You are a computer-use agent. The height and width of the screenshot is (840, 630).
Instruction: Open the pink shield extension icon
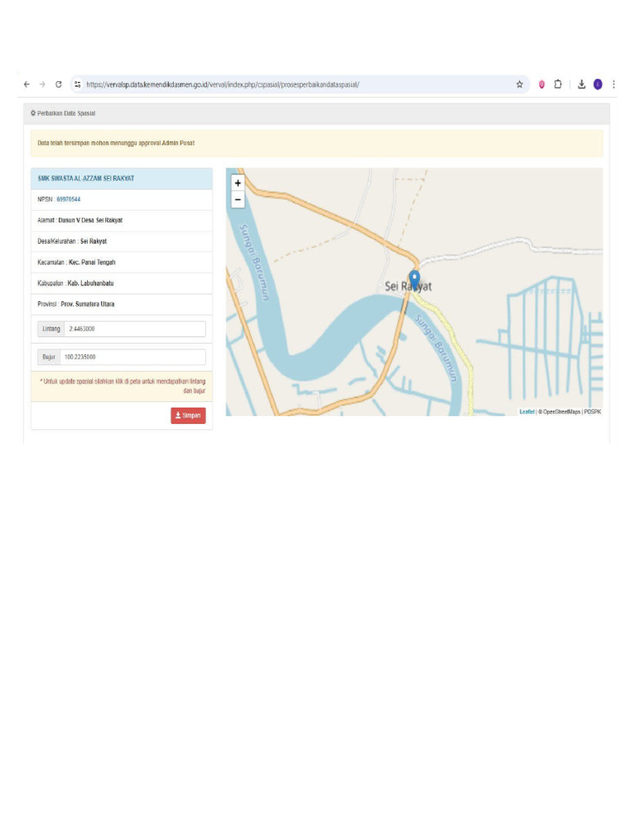click(541, 84)
